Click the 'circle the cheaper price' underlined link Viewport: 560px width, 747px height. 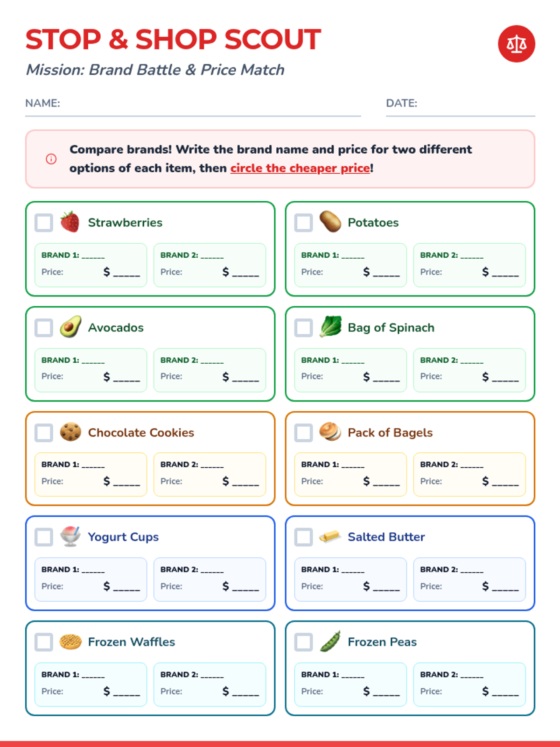coord(300,168)
